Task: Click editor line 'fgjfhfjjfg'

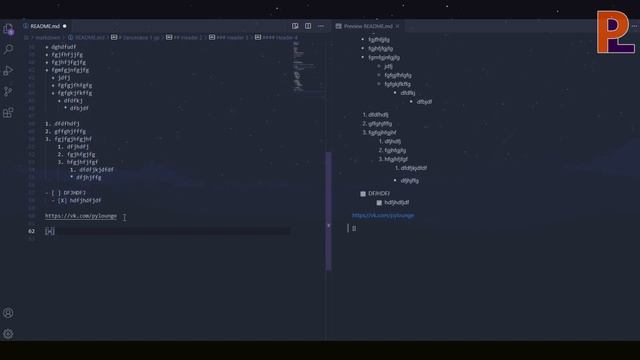Action: [x=64, y=55]
